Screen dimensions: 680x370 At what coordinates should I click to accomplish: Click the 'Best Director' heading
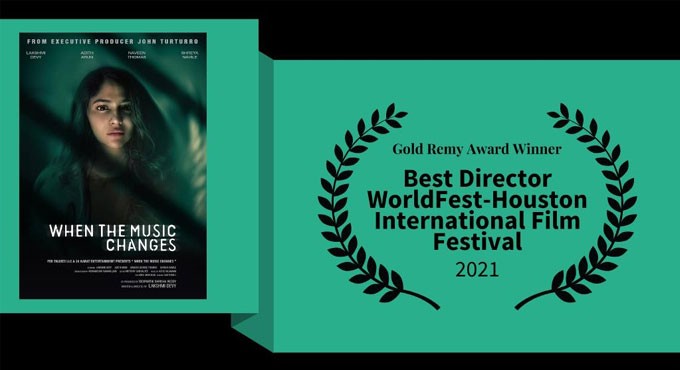tap(477, 179)
